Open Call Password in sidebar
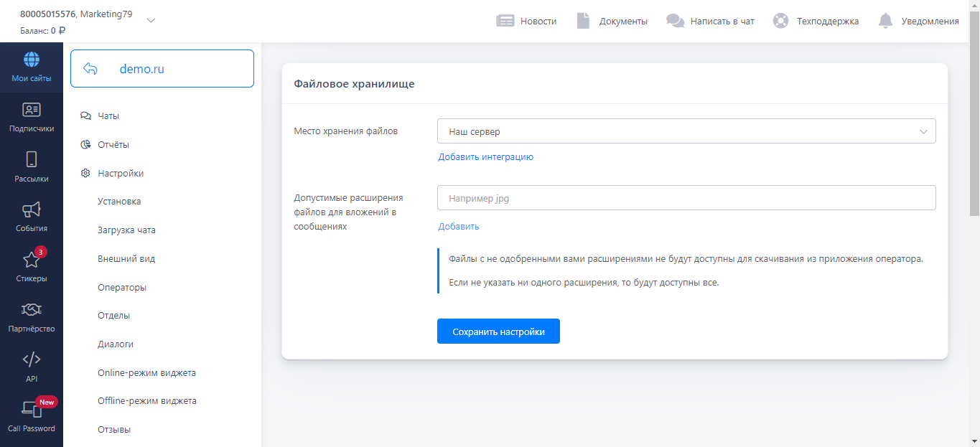980x447 pixels. [x=31, y=416]
